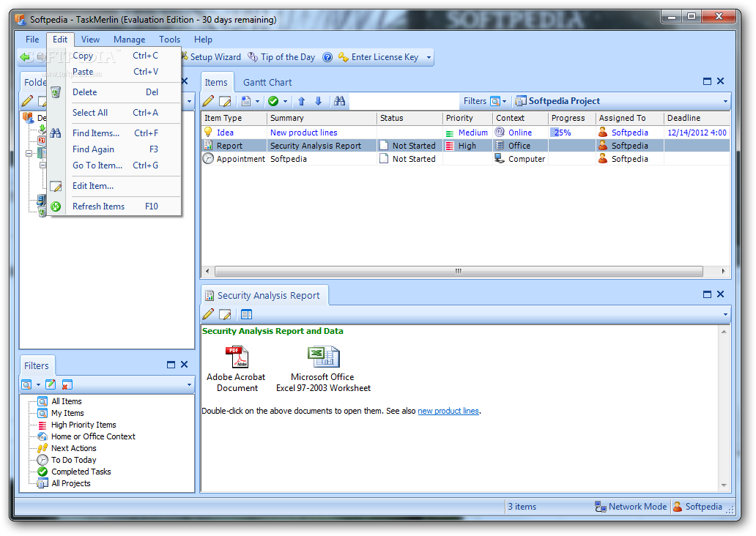Screen dimensions: 756x536
Task: Click the Summary column header
Action: click(x=322, y=118)
